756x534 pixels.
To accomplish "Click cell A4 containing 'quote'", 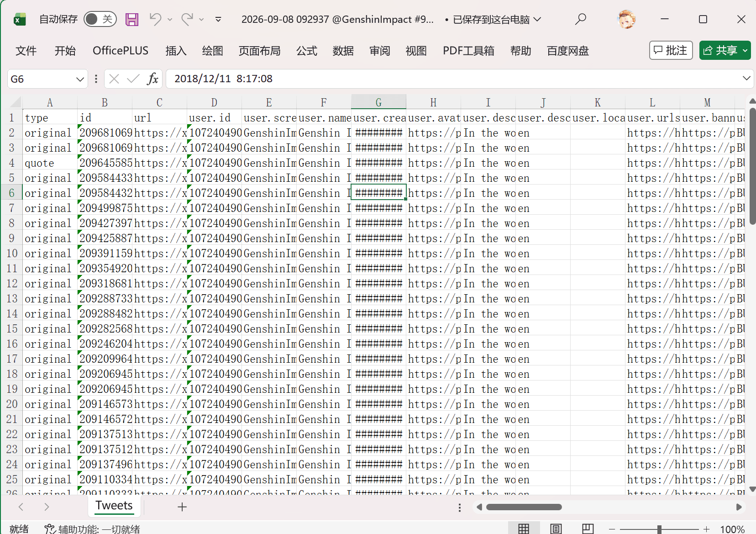I will pyautogui.click(x=50, y=163).
